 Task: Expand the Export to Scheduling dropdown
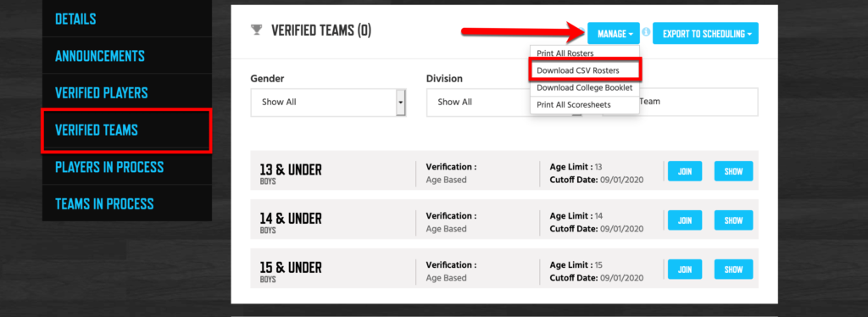pos(705,34)
